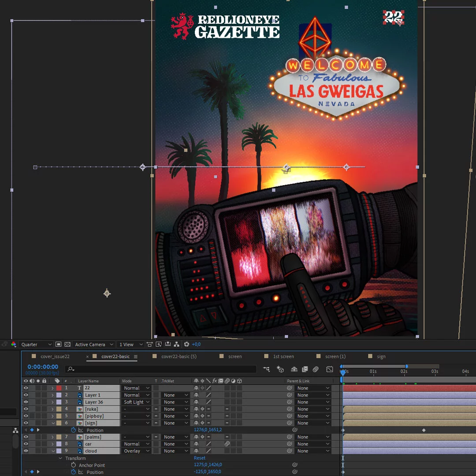Collapse the cloud layer Transform group
Screen dimensions: 476x476
tap(60, 458)
